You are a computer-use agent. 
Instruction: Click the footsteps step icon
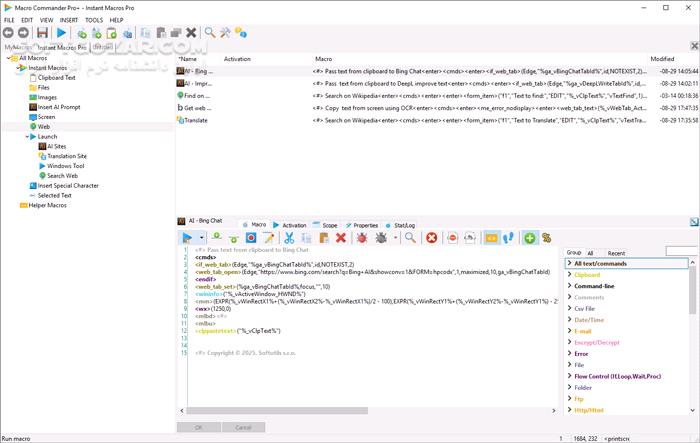[x=508, y=238]
